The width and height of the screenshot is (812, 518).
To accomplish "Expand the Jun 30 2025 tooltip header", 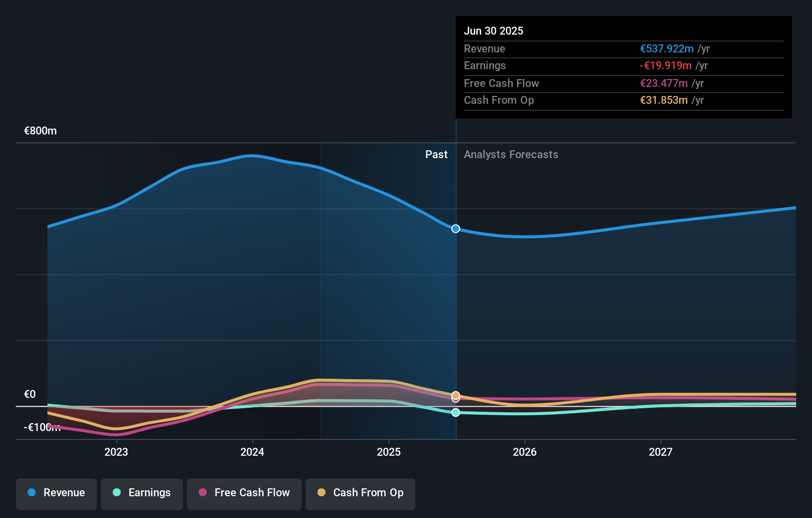I will tap(494, 31).
